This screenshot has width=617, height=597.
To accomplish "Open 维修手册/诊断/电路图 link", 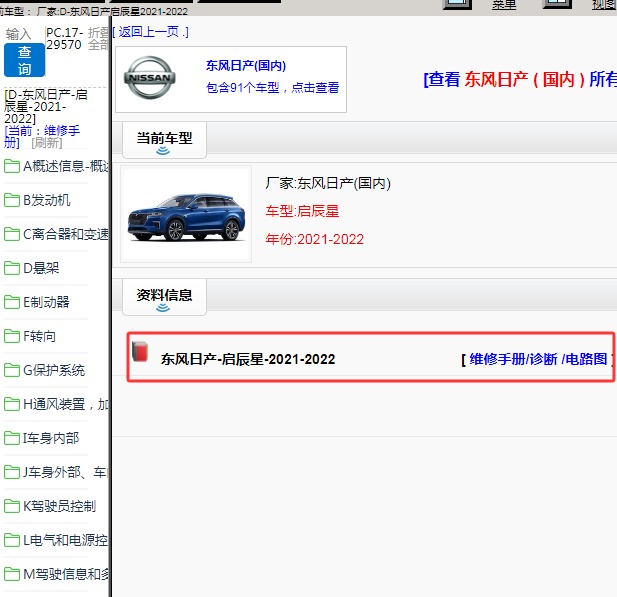I will click(538, 359).
